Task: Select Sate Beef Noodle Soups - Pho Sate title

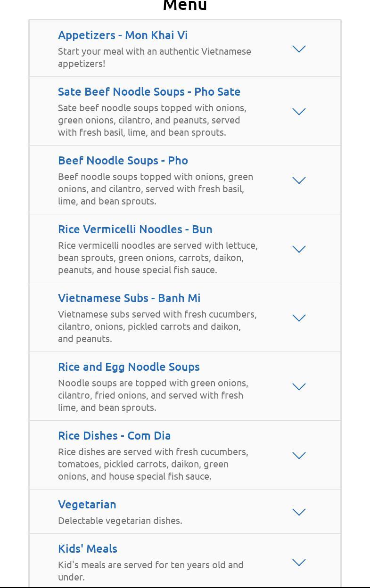Action: [149, 92]
